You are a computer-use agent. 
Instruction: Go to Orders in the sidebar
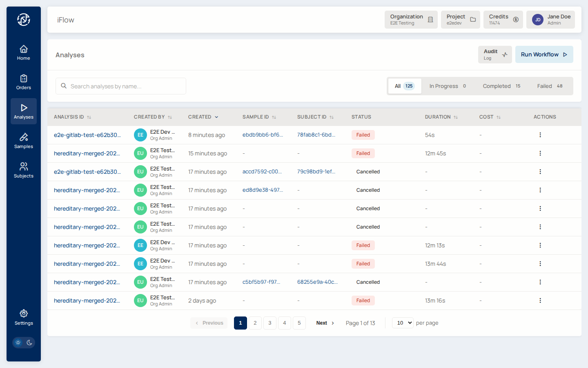point(24,82)
